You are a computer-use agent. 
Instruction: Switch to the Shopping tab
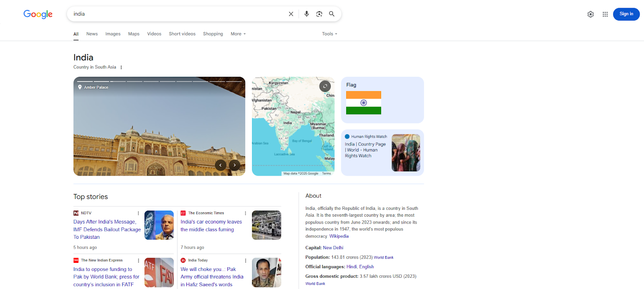(x=213, y=34)
